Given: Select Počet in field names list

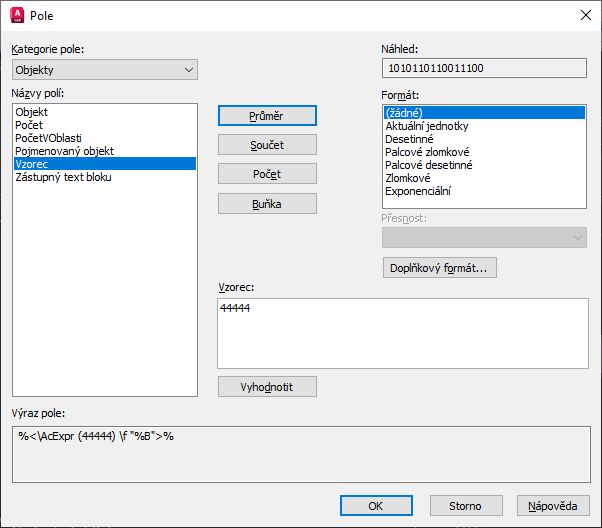Looking at the screenshot, I should 31,126.
